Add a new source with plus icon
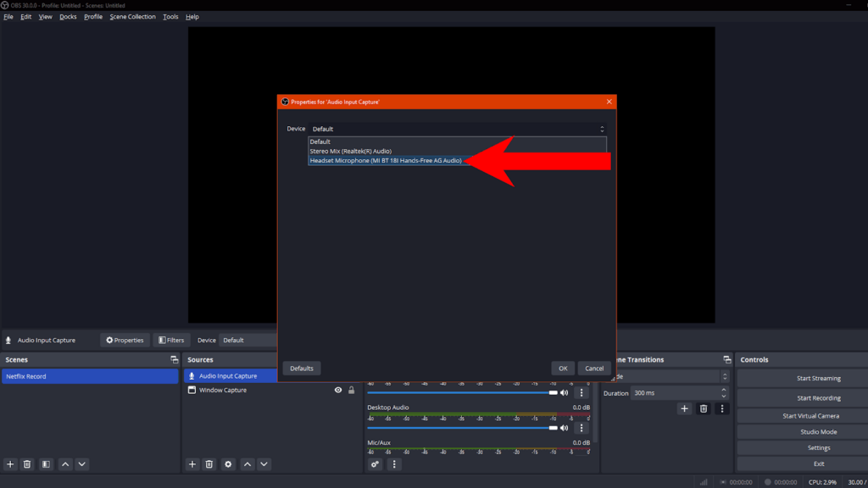The width and height of the screenshot is (868, 488). [x=192, y=464]
